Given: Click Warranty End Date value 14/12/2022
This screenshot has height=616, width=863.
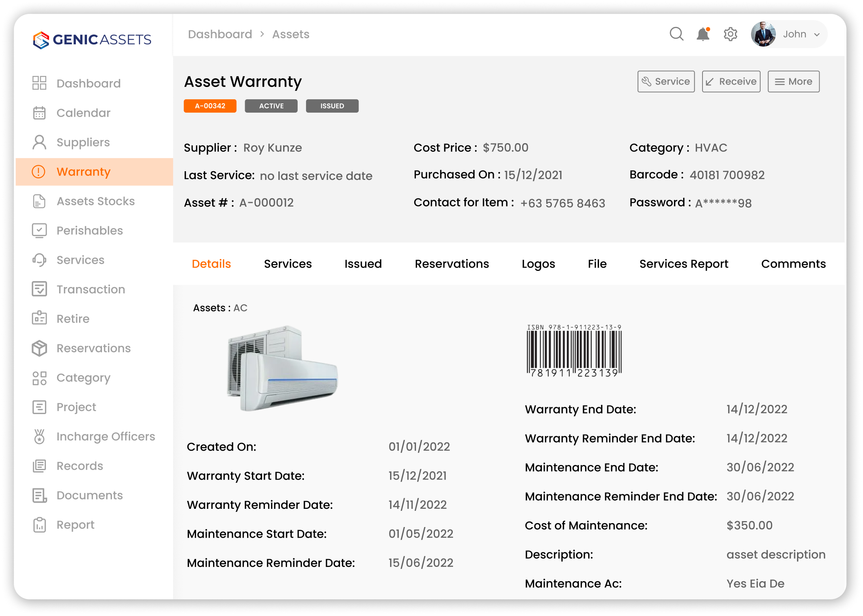Looking at the screenshot, I should tap(757, 409).
